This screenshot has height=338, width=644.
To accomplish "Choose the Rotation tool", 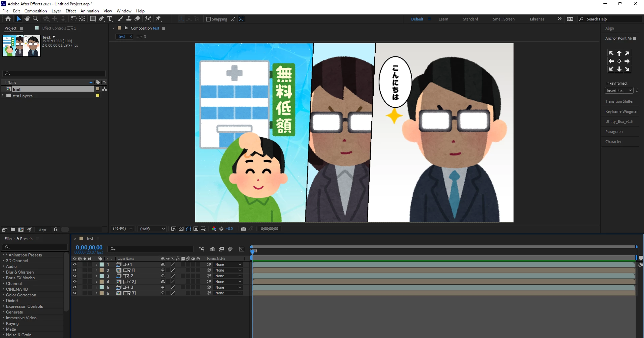I will tap(73, 19).
